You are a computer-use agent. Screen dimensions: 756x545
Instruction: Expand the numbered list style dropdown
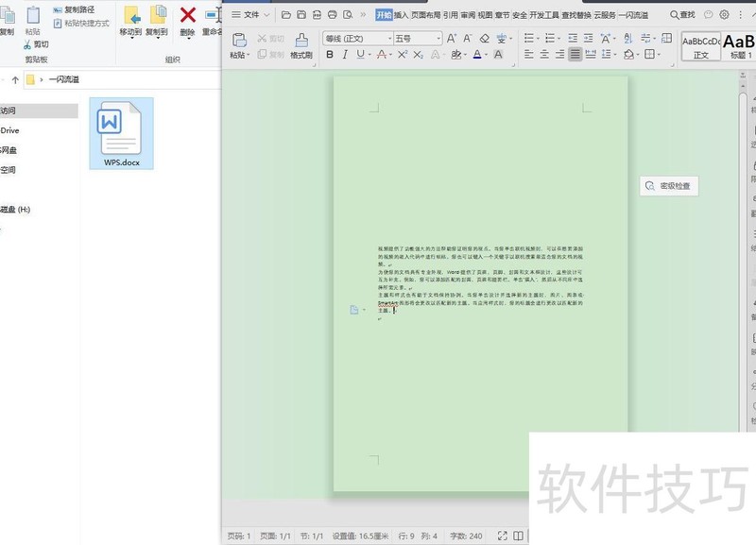point(558,39)
